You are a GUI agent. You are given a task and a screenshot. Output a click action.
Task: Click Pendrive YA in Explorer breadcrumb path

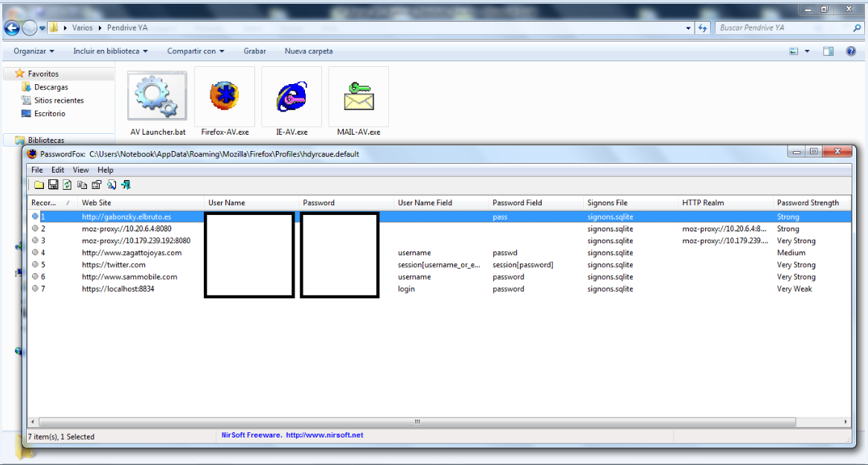pos(127,28)
